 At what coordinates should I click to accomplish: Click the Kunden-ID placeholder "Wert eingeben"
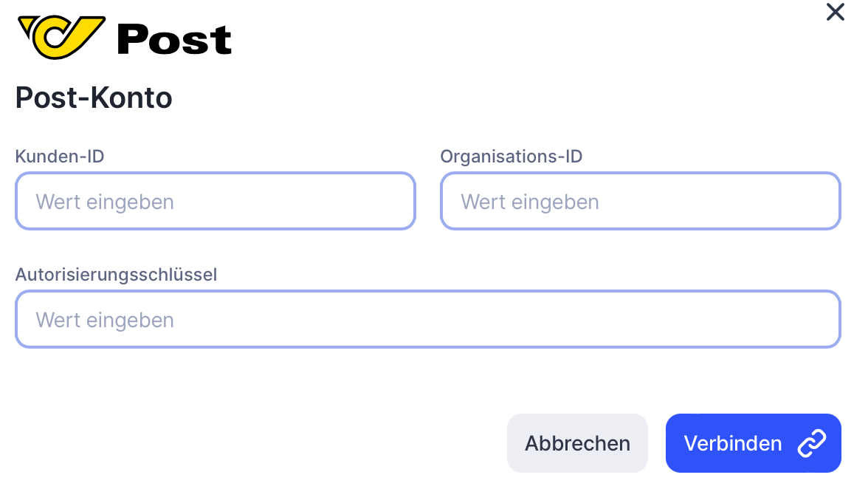point(105,202)
